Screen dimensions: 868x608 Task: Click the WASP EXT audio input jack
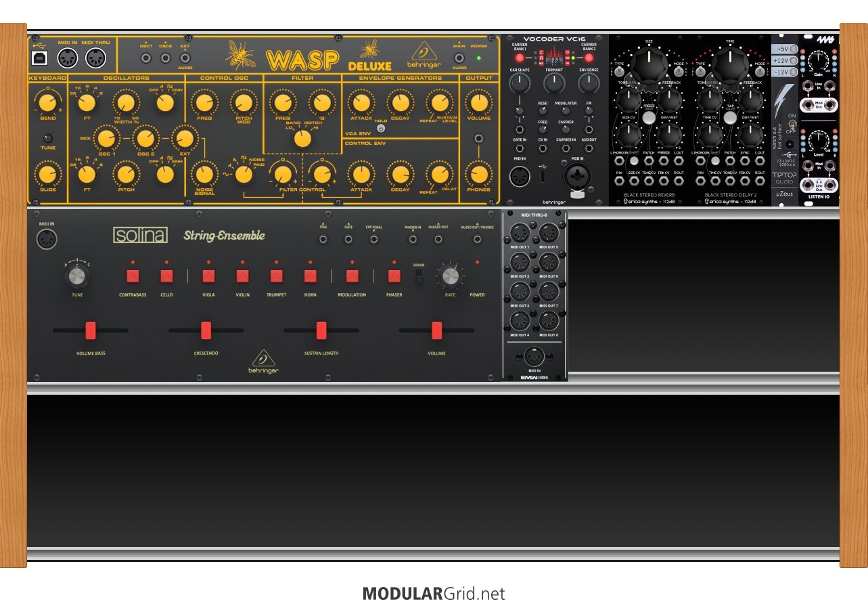point(185,59)
